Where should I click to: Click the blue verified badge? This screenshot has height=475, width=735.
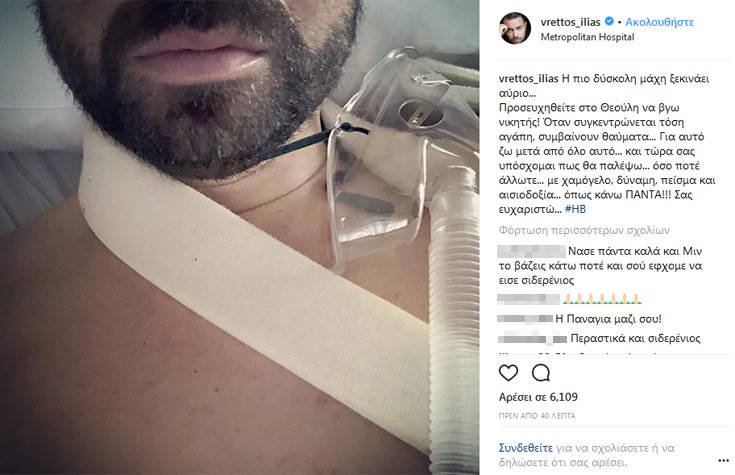point(608,22)
